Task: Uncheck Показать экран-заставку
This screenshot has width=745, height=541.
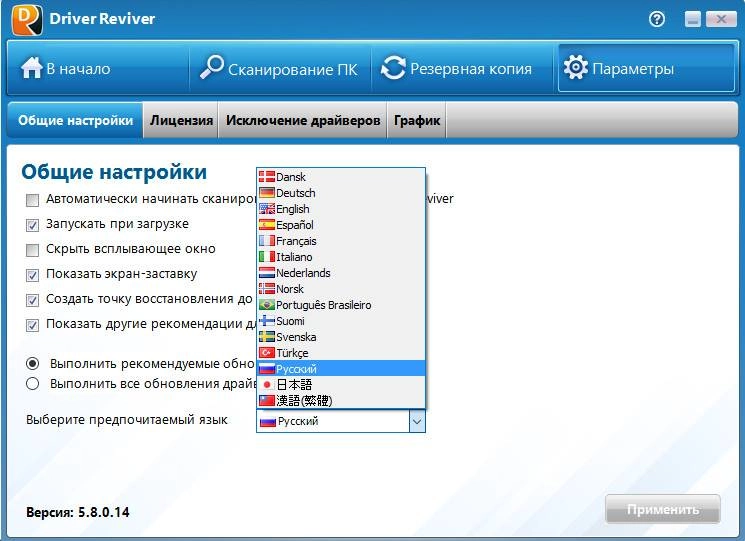Action: tap(32, 275)
